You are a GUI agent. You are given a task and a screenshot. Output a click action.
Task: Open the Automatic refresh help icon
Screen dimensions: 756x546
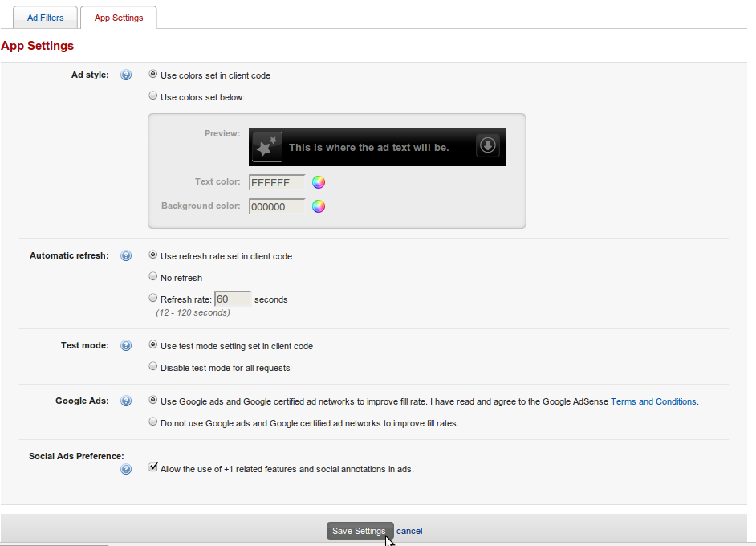[x=126, y=255]
